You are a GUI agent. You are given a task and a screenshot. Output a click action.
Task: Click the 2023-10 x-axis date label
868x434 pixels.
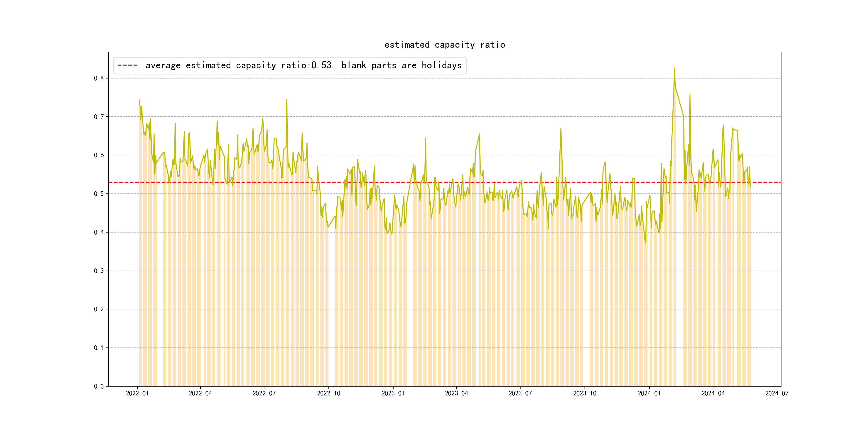tap(585, 393)
